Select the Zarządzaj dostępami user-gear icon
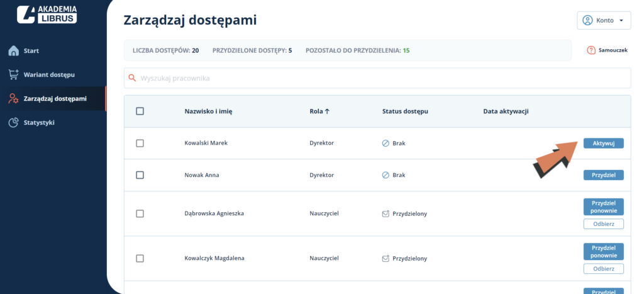Screen dimensions: 644x294 tap(14, 98)
